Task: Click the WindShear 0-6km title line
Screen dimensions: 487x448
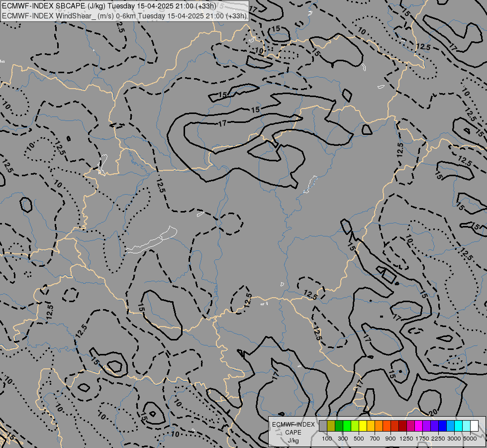Action: 124,16
